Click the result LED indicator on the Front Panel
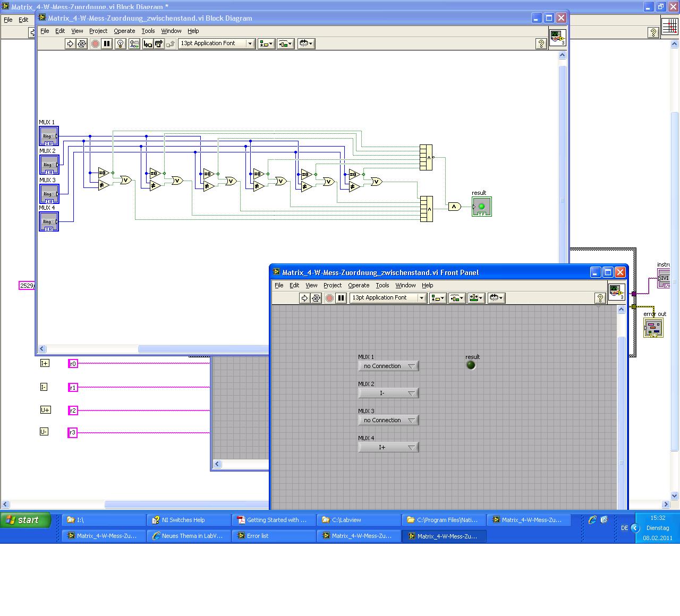Screen dimensions: 680x616 (471, 365)
